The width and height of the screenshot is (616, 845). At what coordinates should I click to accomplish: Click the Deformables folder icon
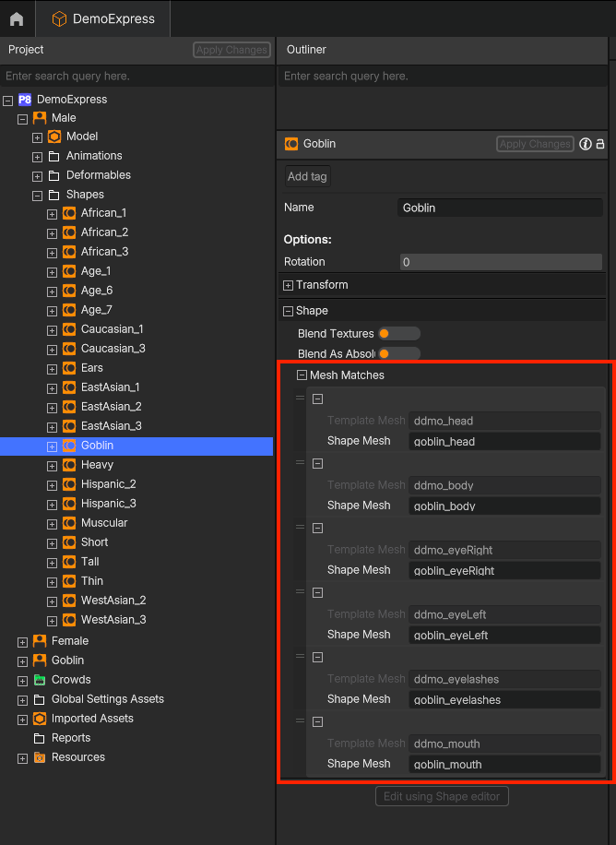point(53,175)
